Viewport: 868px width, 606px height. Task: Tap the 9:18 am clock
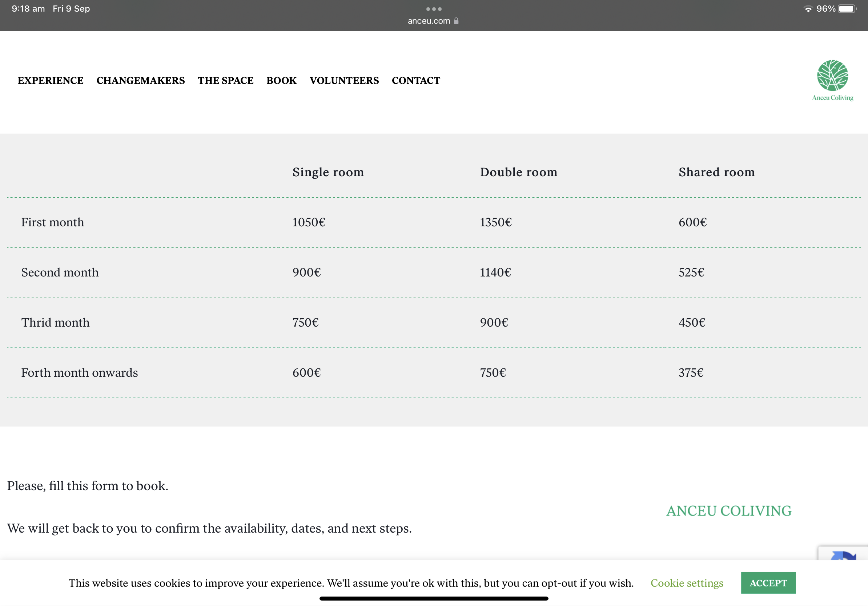(x=28, y=9)
